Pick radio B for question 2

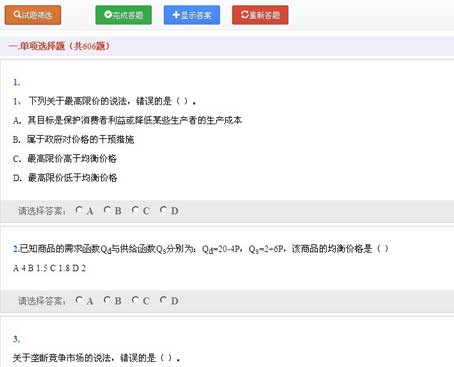[107, 300]
